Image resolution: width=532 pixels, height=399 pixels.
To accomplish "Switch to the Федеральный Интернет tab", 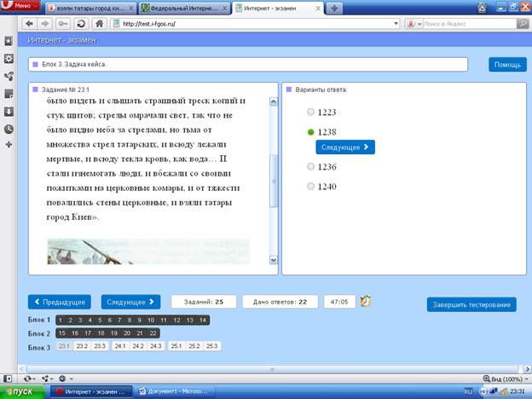I will [184, 9].
